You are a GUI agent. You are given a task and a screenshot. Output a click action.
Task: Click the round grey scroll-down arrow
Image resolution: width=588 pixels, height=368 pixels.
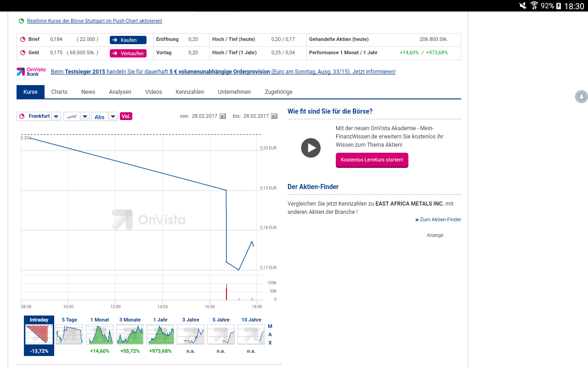click(x=581, y=97)
